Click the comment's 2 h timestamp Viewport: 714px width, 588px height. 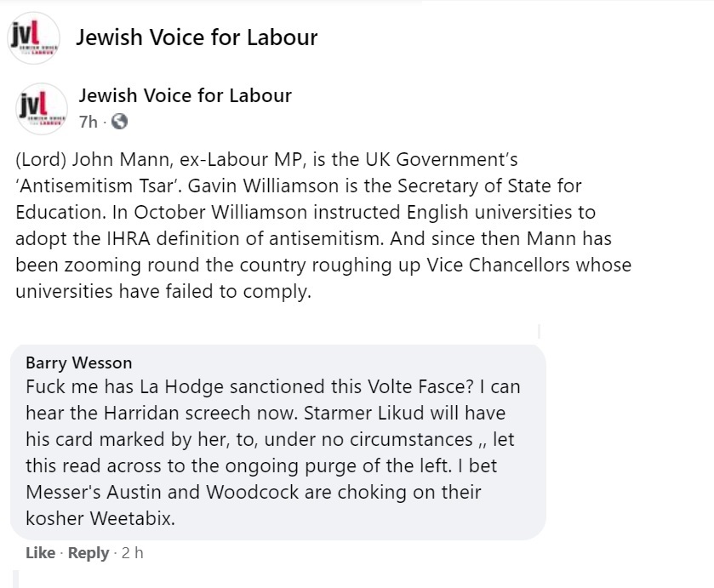click(x=133, y=553)
